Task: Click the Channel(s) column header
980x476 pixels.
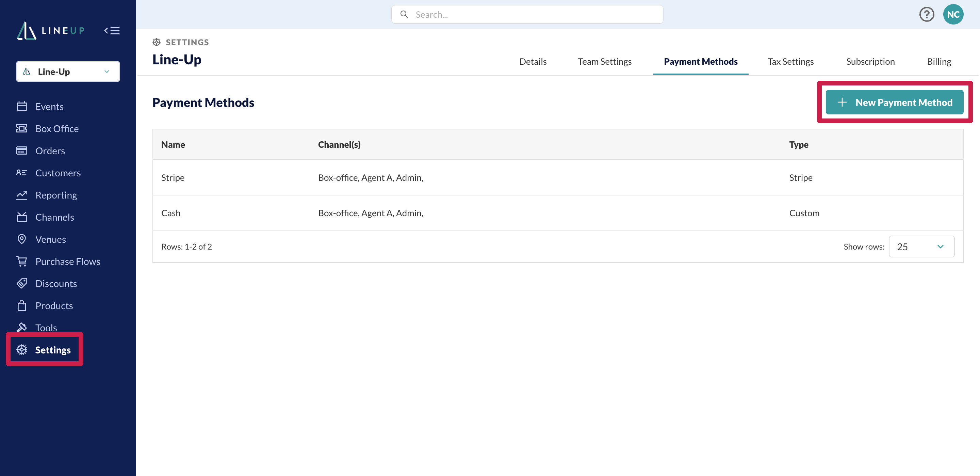Action: [339, 144]
